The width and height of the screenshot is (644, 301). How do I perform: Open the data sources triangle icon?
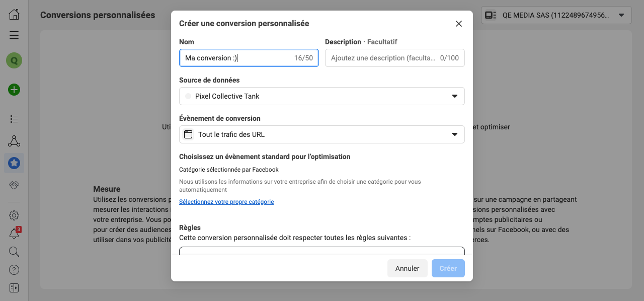pos(14,141)
